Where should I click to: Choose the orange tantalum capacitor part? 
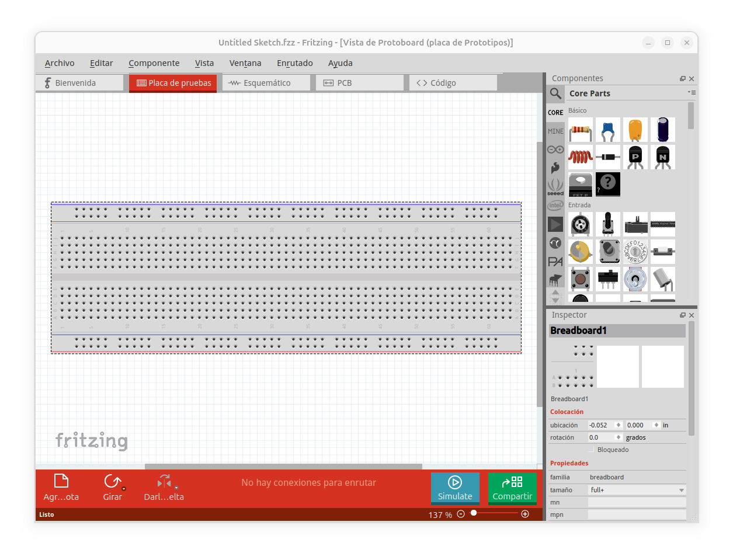pyautogui.click(x=635, y=130)
